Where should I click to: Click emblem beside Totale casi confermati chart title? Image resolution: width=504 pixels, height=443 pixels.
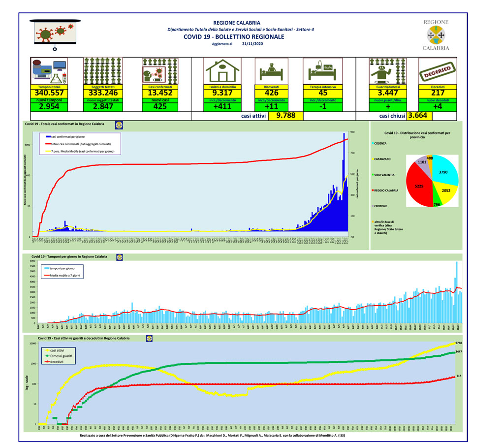tap(119, 125)
